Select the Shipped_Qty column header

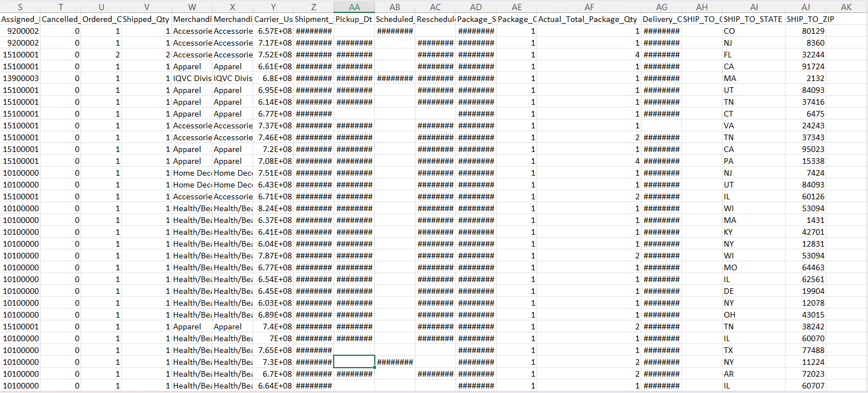click(147, 19)
